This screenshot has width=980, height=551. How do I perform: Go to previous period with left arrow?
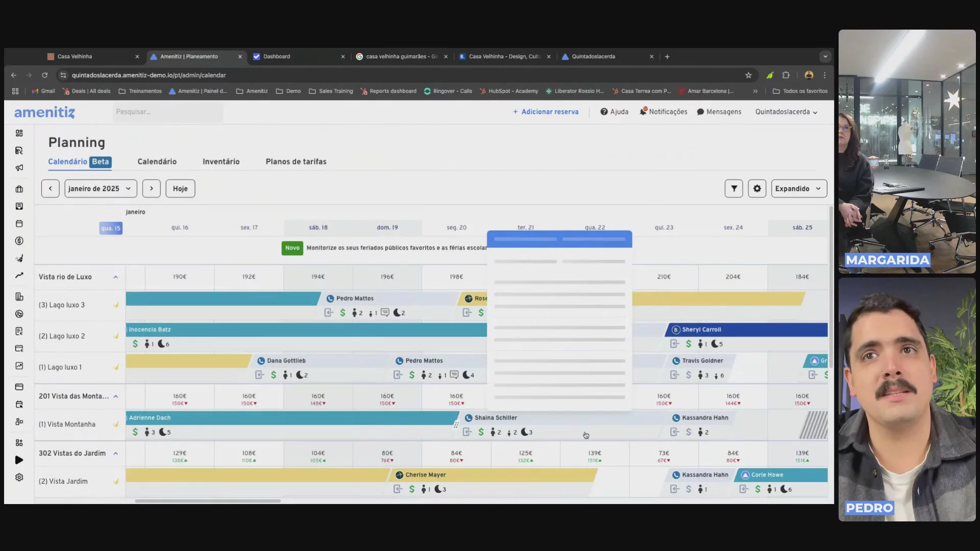(x=50, y=189)
